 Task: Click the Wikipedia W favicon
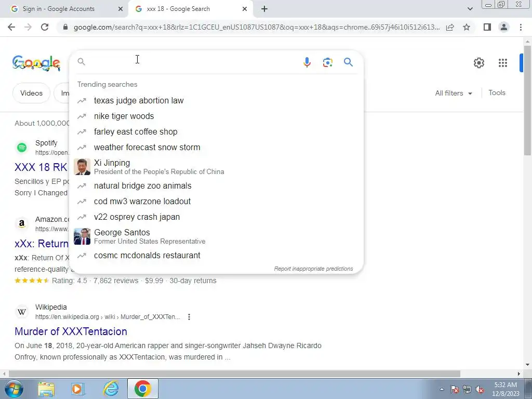(22, 312)
